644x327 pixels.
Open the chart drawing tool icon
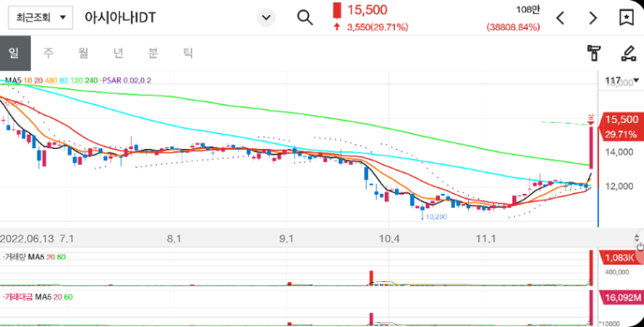[628, 53]
